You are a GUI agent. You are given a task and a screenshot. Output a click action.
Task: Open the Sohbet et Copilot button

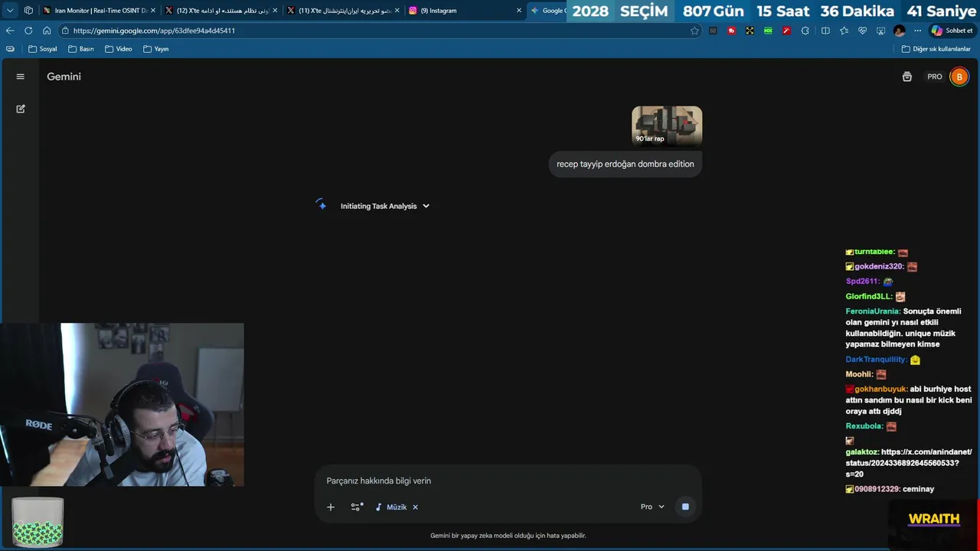click(952, 31)
